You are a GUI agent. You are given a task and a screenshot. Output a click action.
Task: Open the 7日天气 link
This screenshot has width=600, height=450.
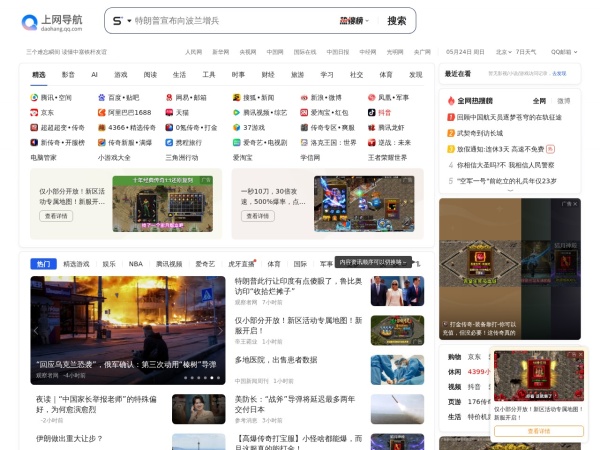pos(525,52)
